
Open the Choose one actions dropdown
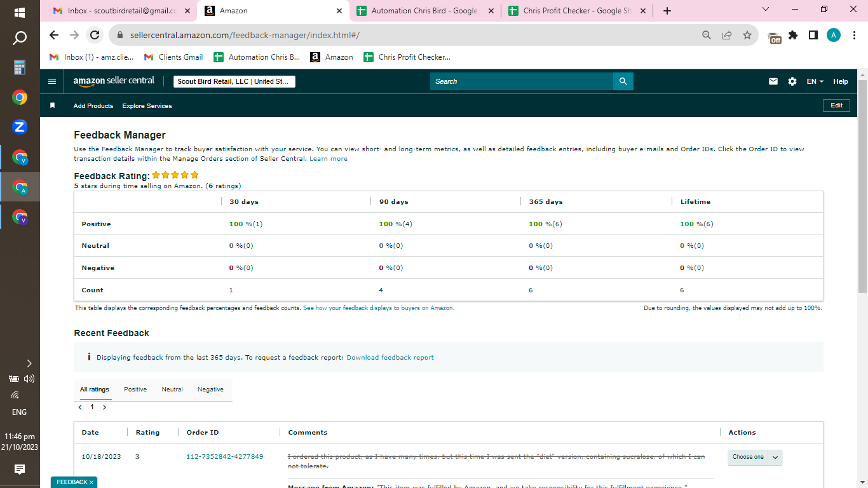[x=755, y=457]
